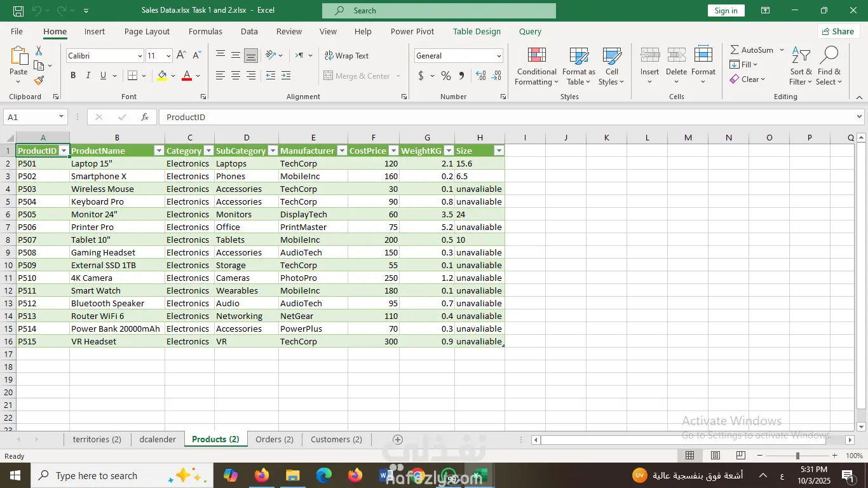Viewport: 868px width, 488px height.
Task: Apply the yellow fill color
Action: pyautogui.click(x=162, y=76)
